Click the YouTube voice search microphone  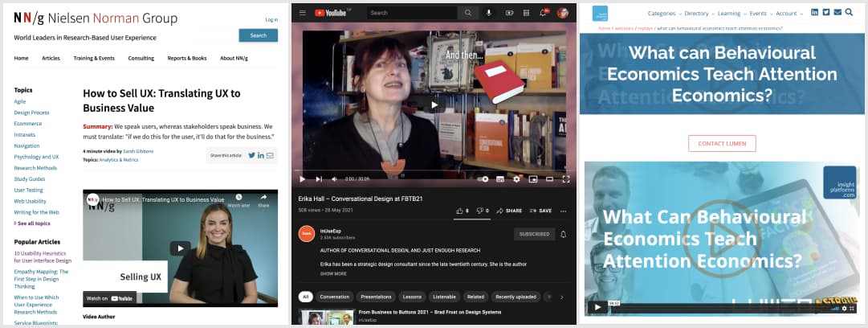coord(488,13)
